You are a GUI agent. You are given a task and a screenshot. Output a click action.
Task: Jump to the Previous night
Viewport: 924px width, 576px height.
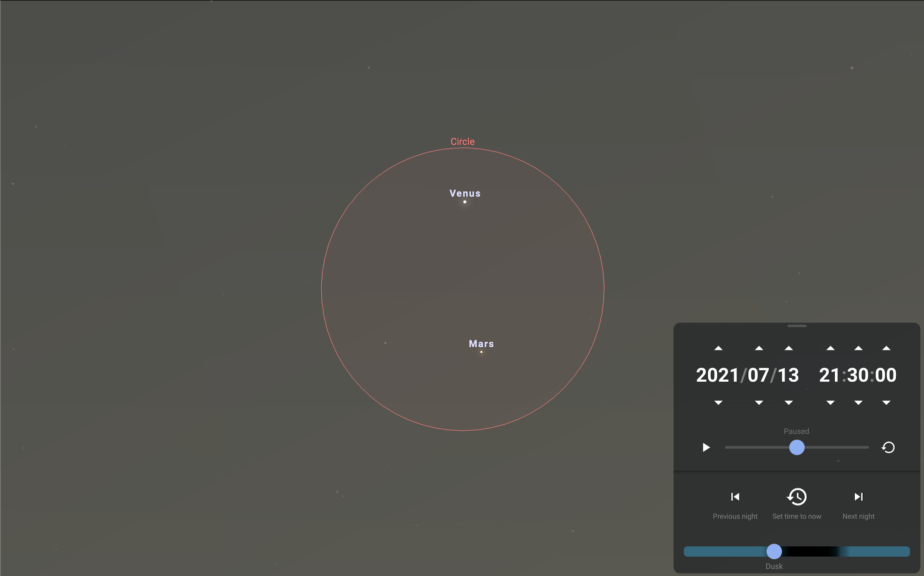pos(735,497)
